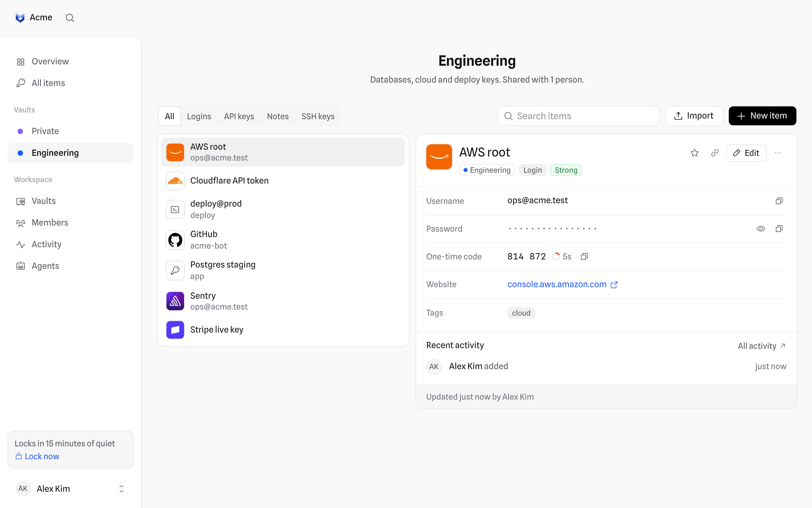Select the Engineering vault in sidebar
Viewport: 812px width, 508px height.
click(71, 153)
